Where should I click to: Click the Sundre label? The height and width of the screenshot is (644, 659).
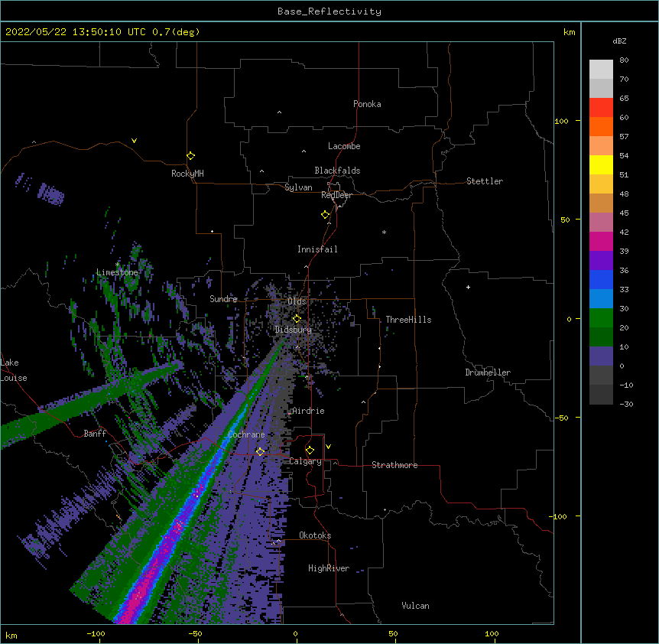pyautogui.click(x=223, y=299)
